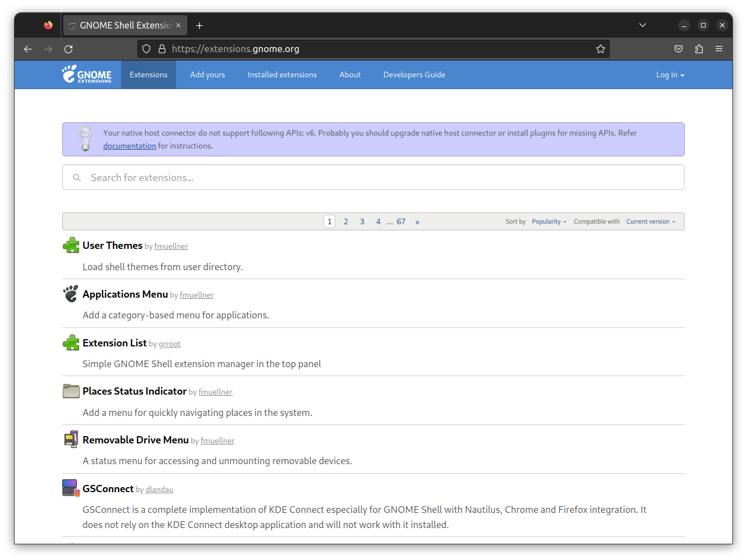Click the GNOME Shell Extensions browser tab
The width and height of the screenshot is (747, 560).
125,25
